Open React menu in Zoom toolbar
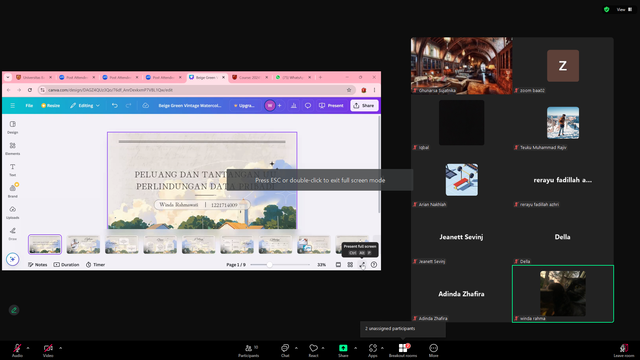This screenshot has height=360, width=640. tap(313, 350)
